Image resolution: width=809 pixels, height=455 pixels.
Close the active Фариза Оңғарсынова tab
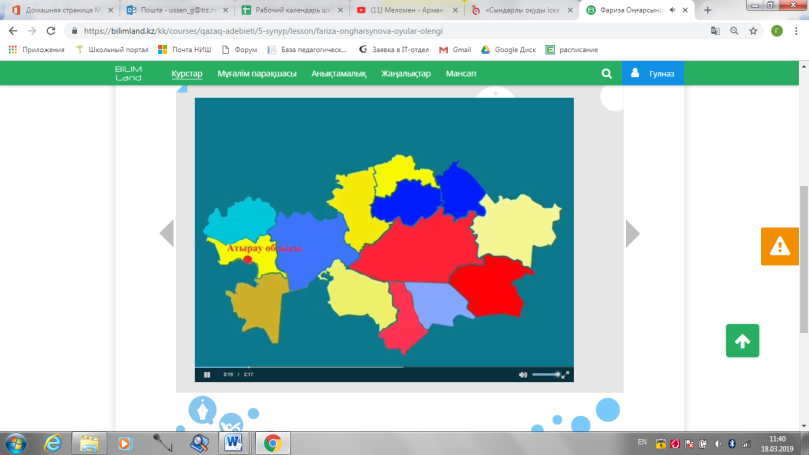(x=685, y=10)
